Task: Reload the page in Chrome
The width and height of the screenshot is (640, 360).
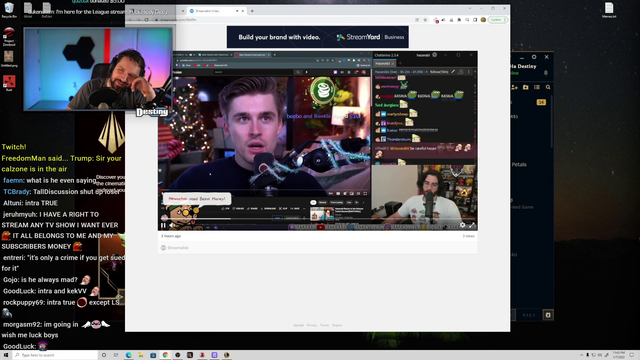Action: click(x=147, y=20)
